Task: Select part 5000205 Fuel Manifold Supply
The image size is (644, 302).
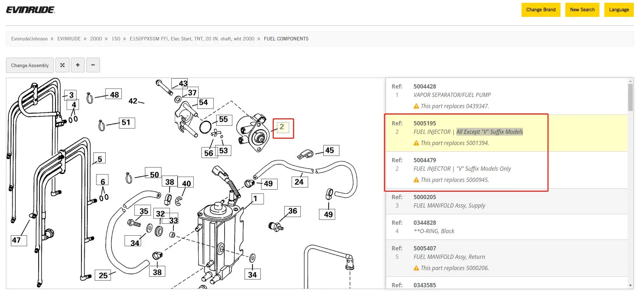Action: [x=507, y=201]
